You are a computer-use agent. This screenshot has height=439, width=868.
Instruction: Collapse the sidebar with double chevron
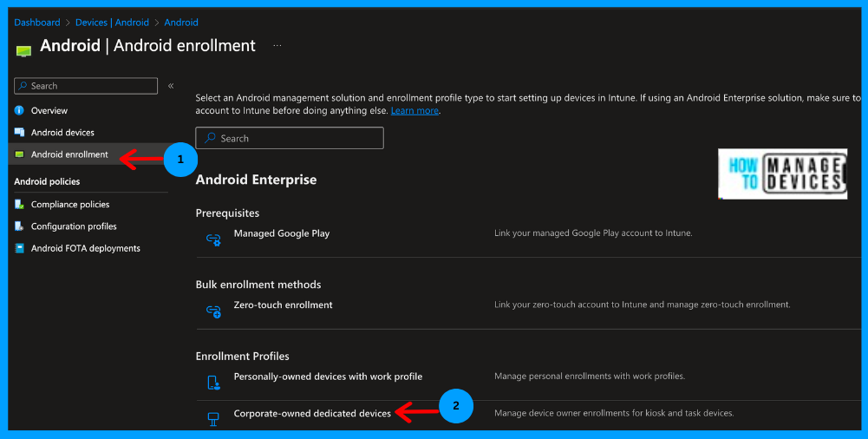click(x=171, y=86)
